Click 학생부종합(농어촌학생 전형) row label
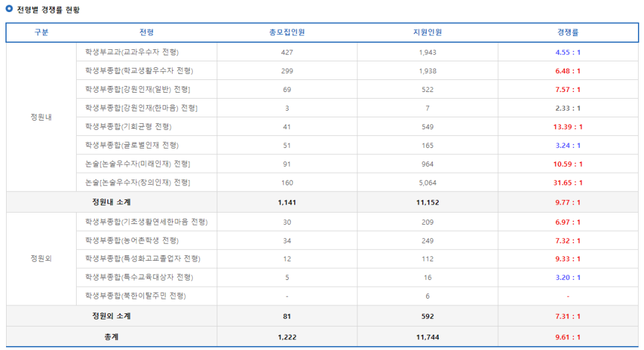The width and height of the screenshot is (644, 350). 132,240
